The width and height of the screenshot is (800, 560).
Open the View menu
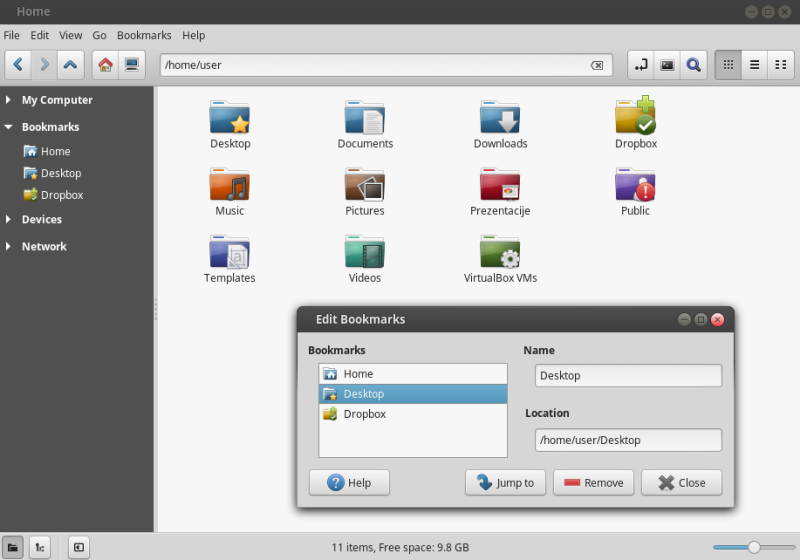(70, 35)
